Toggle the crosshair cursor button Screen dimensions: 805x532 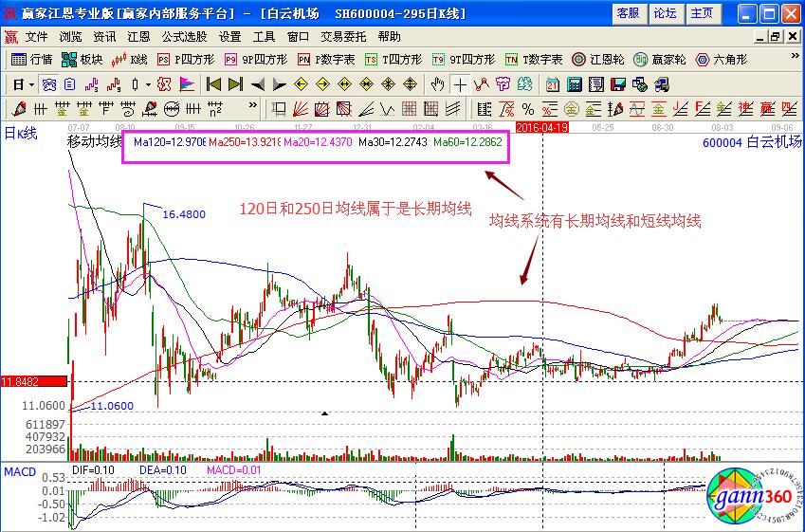click(460, 83)
